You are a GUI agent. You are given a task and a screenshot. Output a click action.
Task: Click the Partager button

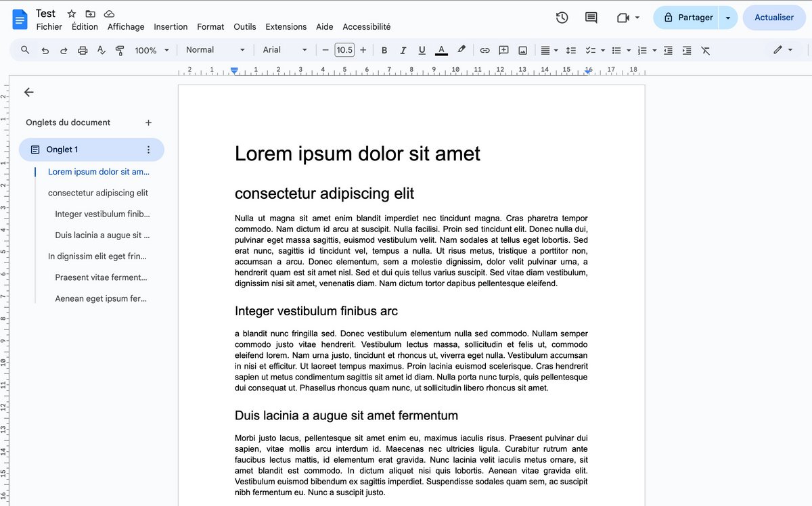[687, 18]
